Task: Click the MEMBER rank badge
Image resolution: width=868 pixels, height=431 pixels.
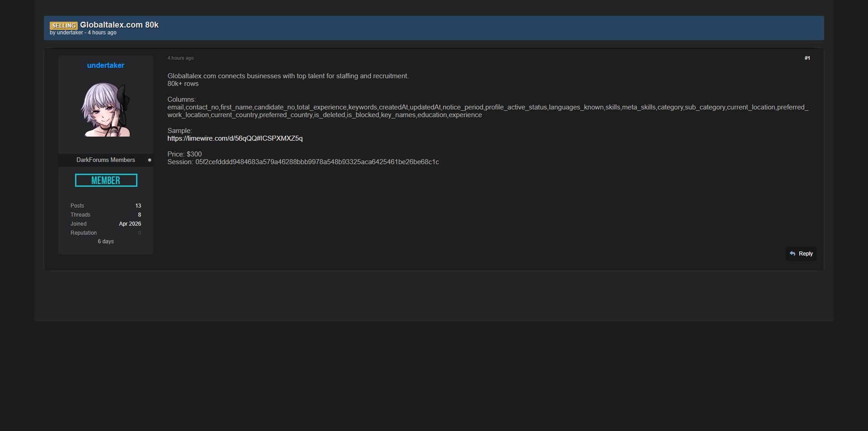Action: tap(106, 180)
